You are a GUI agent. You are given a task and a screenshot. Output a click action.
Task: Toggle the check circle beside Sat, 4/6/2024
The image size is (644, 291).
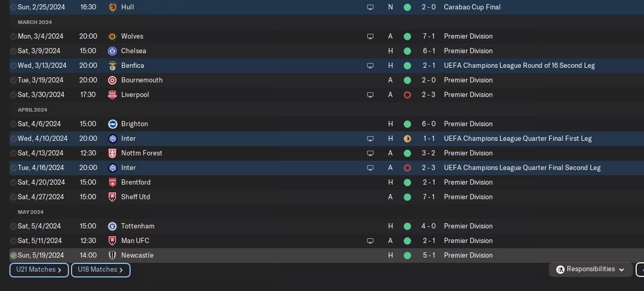(14, 124)
